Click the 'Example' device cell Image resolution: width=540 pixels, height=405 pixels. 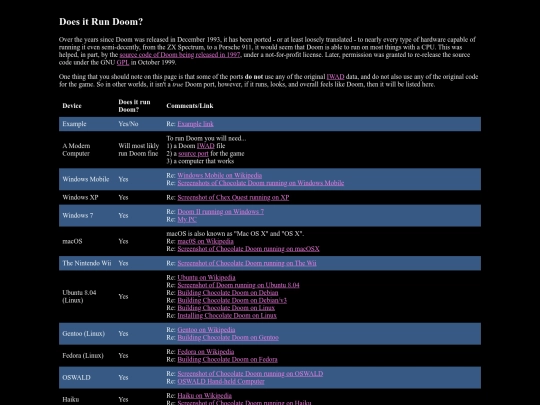pyautogui.click(x=74, y=124)
